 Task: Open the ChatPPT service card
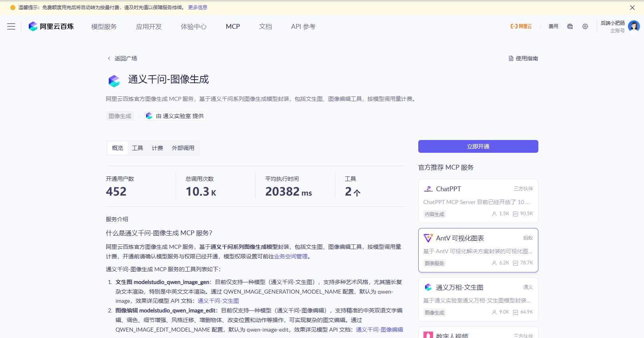coord(478,201)
